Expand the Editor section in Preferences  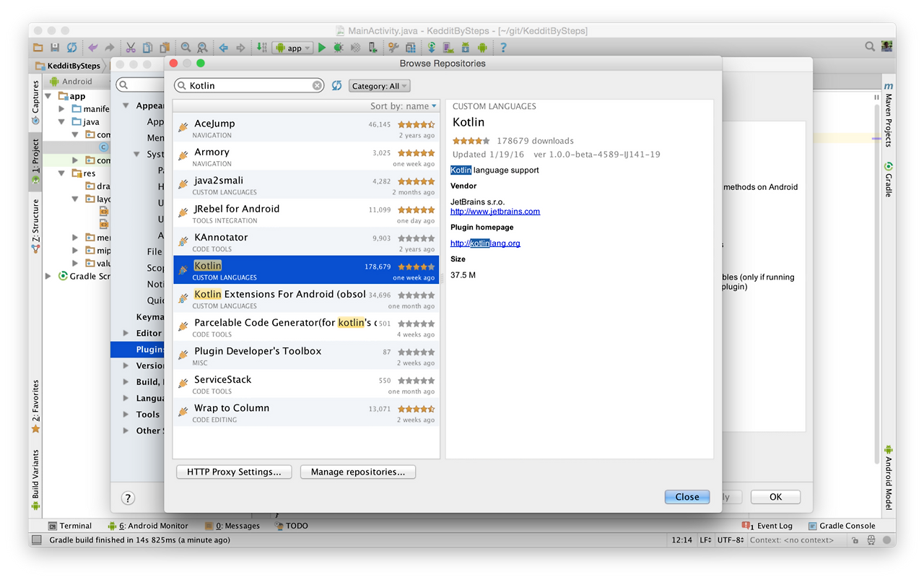(x=127, y=333)
